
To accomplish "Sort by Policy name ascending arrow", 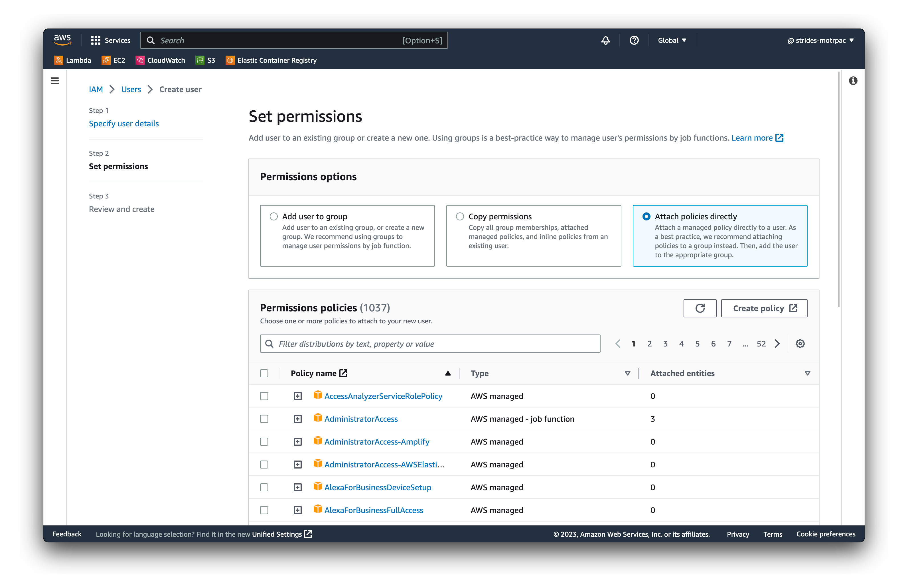I will (x=448, y=373).
